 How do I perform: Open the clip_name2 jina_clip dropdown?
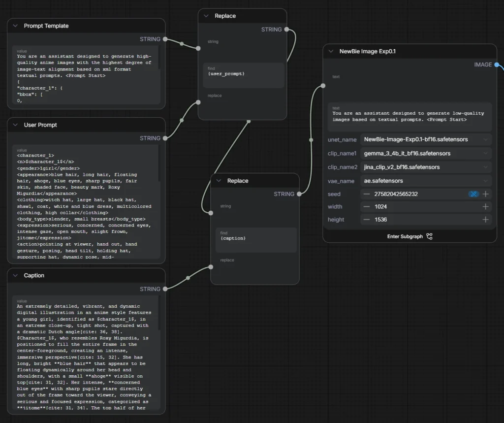pyautogui.click(x=425, y=167)
